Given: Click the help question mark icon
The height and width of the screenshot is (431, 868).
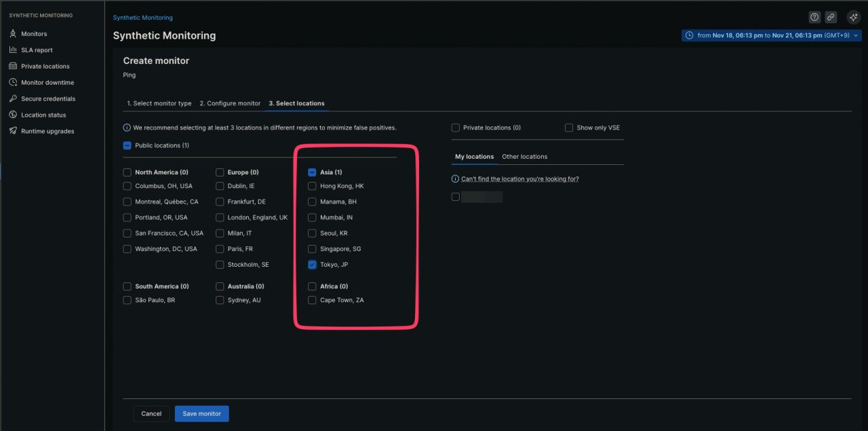Looking at the screenshot, I should pyautogui.click(x=814, y=18).
